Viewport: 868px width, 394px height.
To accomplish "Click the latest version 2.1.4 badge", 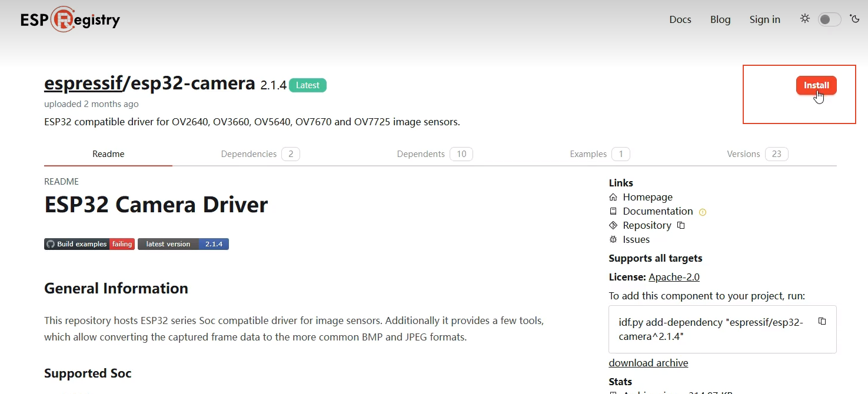I will [x=183, y=244].
